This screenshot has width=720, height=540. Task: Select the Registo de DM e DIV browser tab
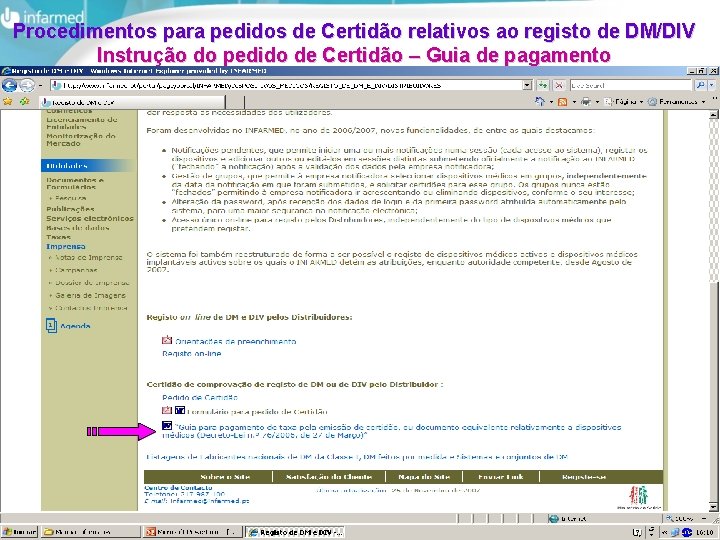[132, 102]
